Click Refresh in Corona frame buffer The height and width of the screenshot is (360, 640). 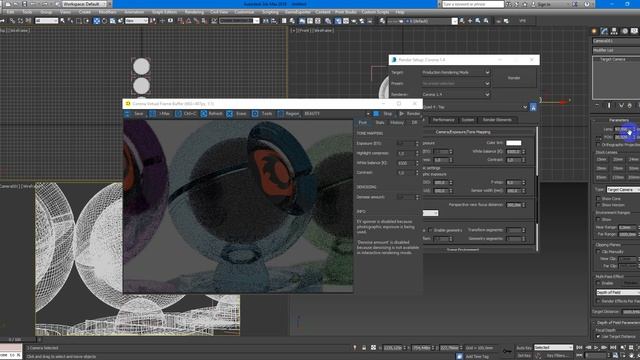pos(212,114)
